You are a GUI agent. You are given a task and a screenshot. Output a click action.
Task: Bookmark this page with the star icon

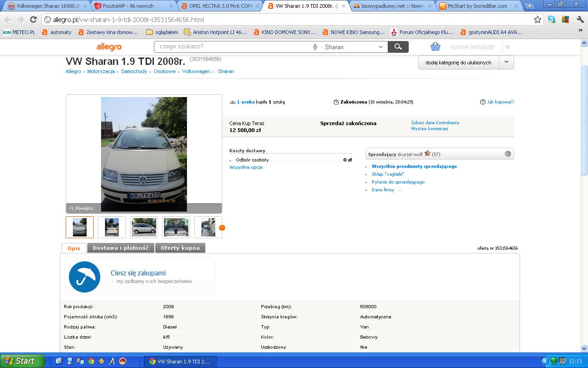point(537,19)
